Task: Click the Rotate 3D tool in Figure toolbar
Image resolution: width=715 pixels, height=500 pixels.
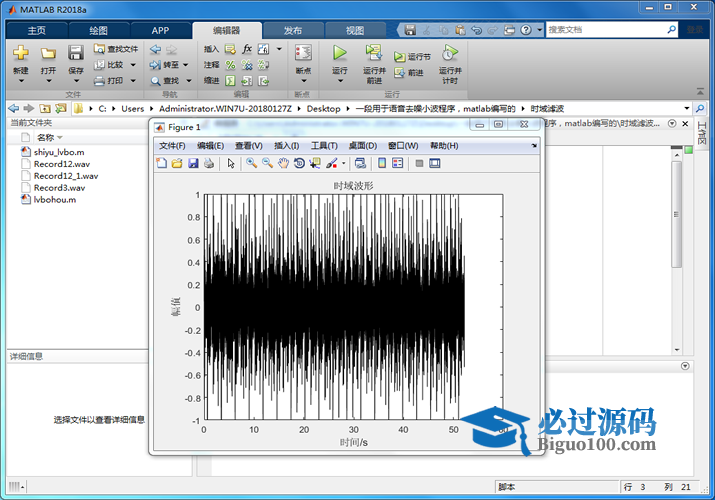Action: [x=299, y=163]
